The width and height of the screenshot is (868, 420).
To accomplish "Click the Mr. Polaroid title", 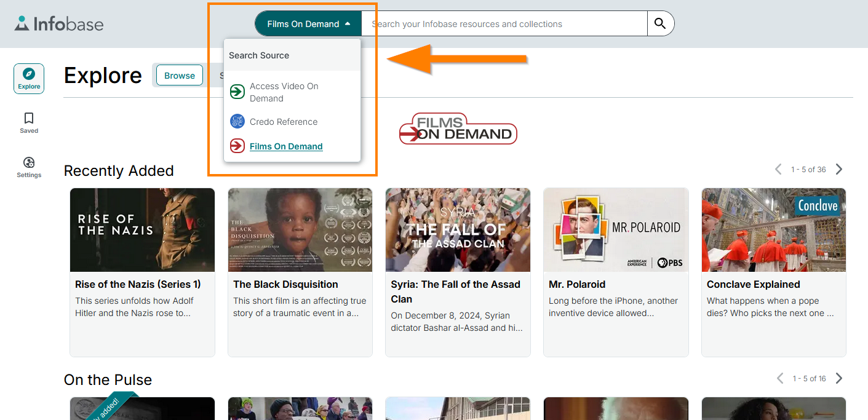I will (x=577, y=284).
